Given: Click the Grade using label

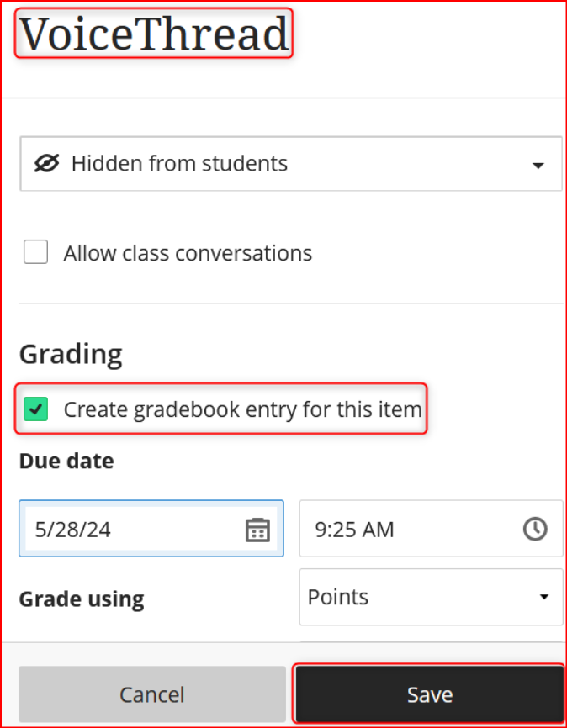Looking at the screenshot, I should click(x=82, y=599).
